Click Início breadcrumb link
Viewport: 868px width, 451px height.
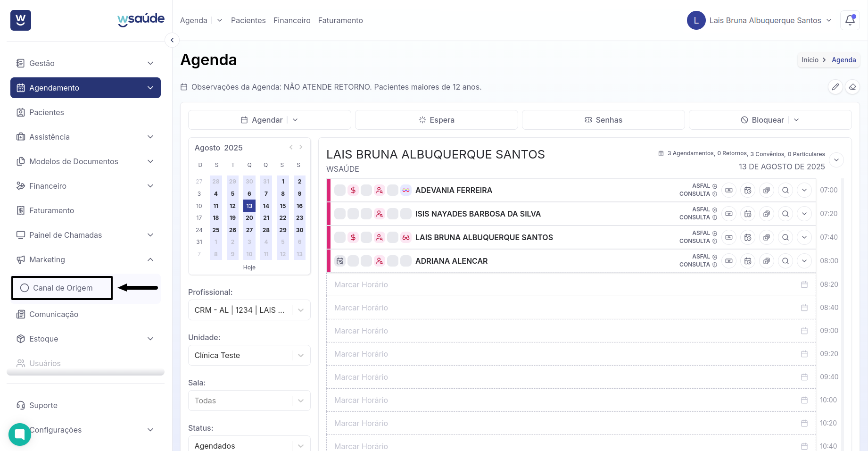tap(810, 60)
